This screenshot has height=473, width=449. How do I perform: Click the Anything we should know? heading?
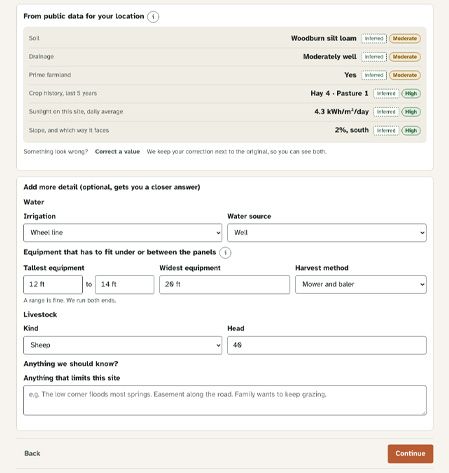click(71, 364)
